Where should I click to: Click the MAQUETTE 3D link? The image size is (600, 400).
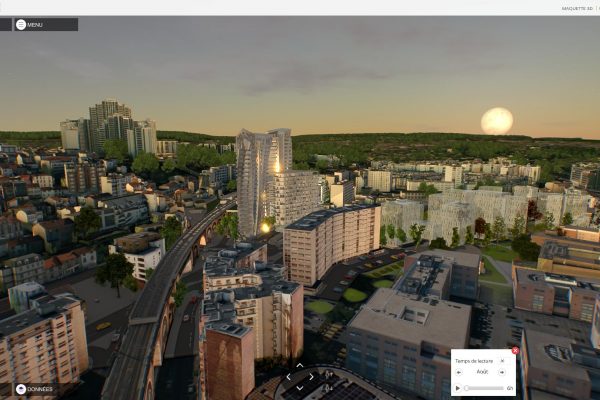coord(577,8)
